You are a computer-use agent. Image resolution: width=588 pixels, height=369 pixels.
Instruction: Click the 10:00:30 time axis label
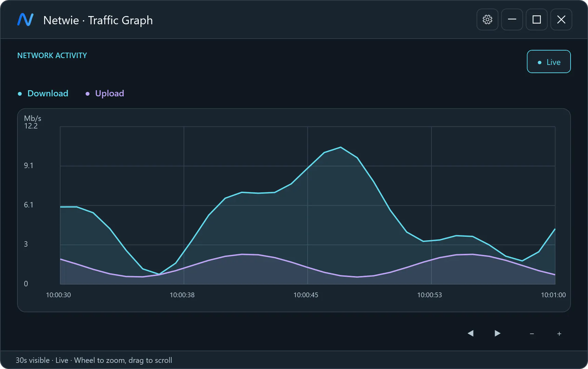[58, 295]
